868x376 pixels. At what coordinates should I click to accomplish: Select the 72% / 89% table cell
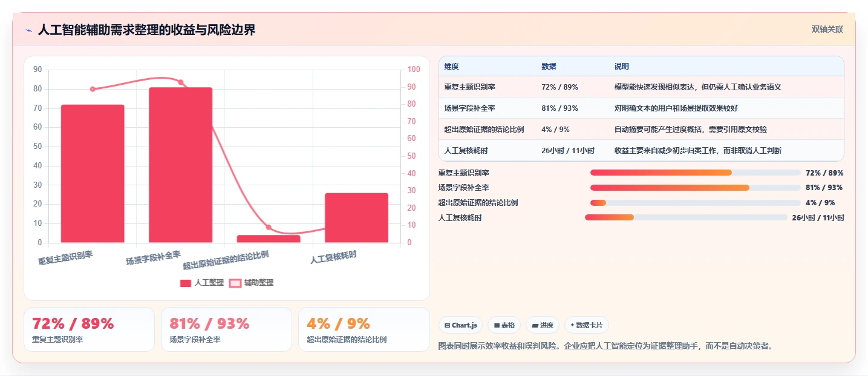tap(560, 87)
